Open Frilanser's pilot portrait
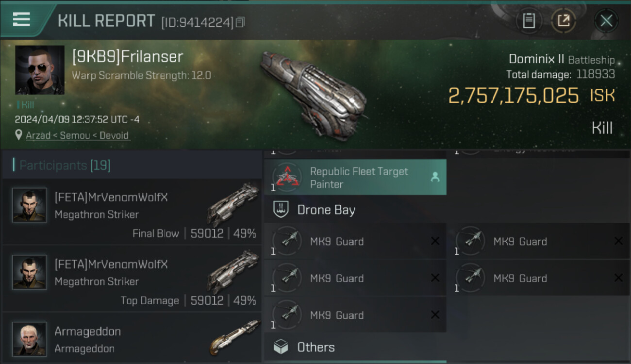Screen dimensions: 631x364 coord(40,70)
